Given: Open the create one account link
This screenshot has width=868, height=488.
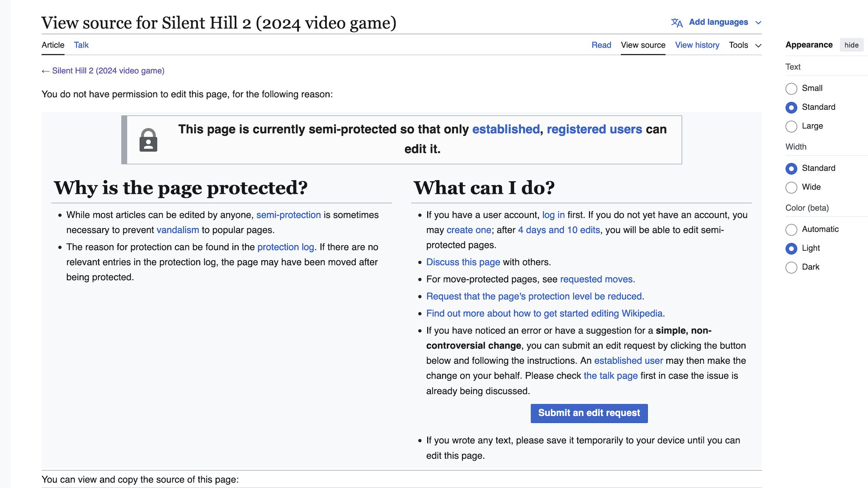Looking at the screenshot, I should [x=469, y=230].
